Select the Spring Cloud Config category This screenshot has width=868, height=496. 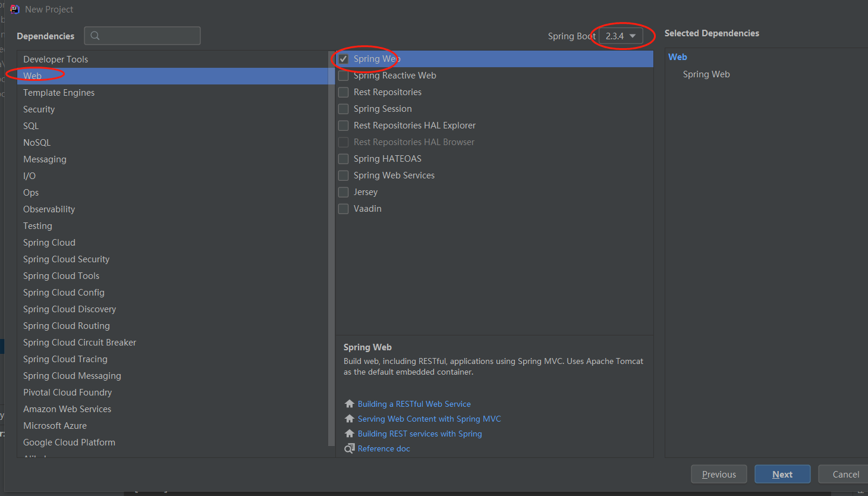[x=172, y=293]
